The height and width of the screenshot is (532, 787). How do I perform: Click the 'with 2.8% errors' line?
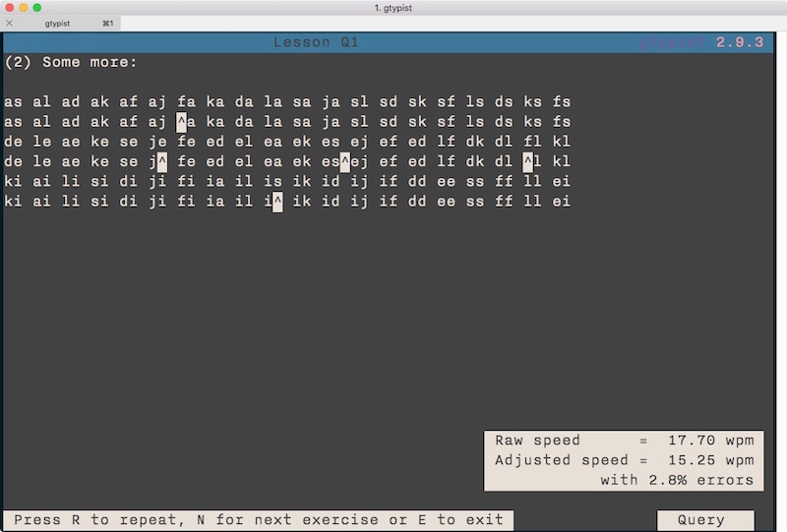(x=677, y=480)
